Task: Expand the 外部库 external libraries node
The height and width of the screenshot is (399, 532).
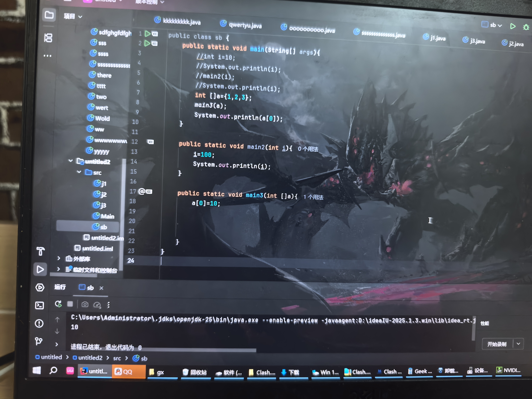Action: point(59,258)
